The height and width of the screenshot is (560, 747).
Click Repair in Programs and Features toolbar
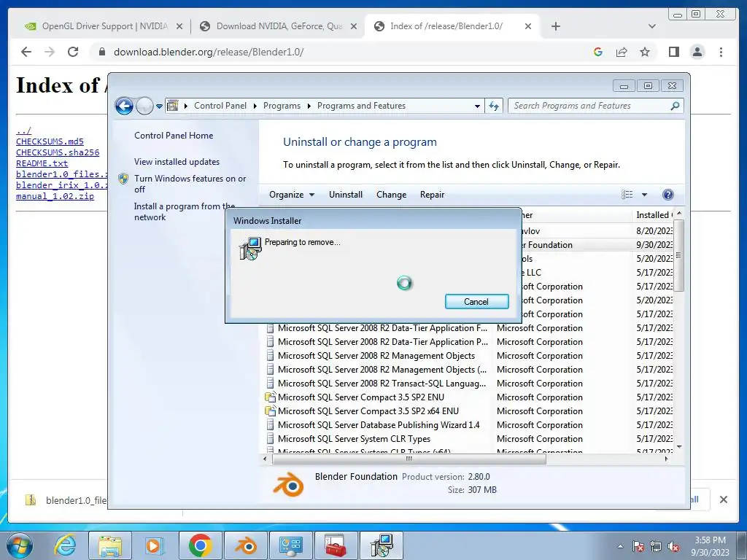point(432,194)
